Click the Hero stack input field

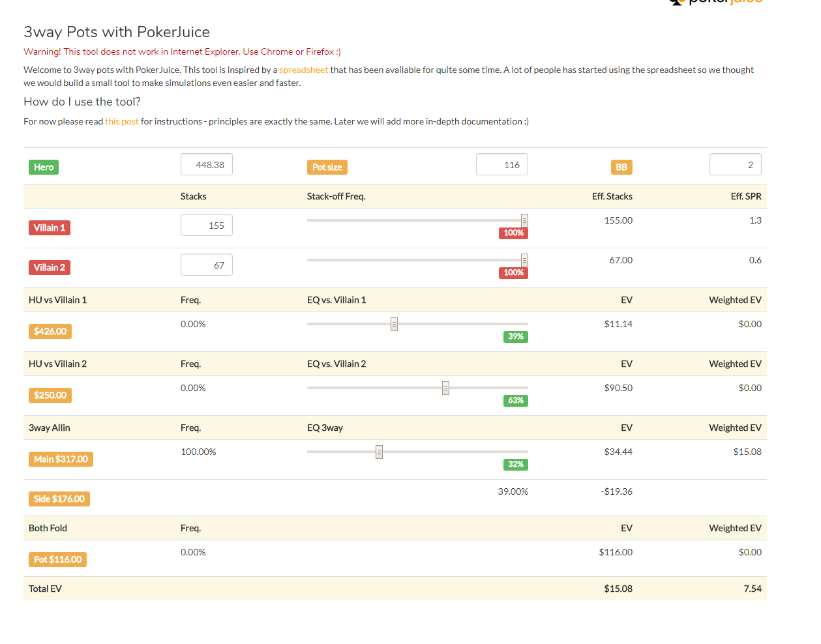click(x=207, y=165)
